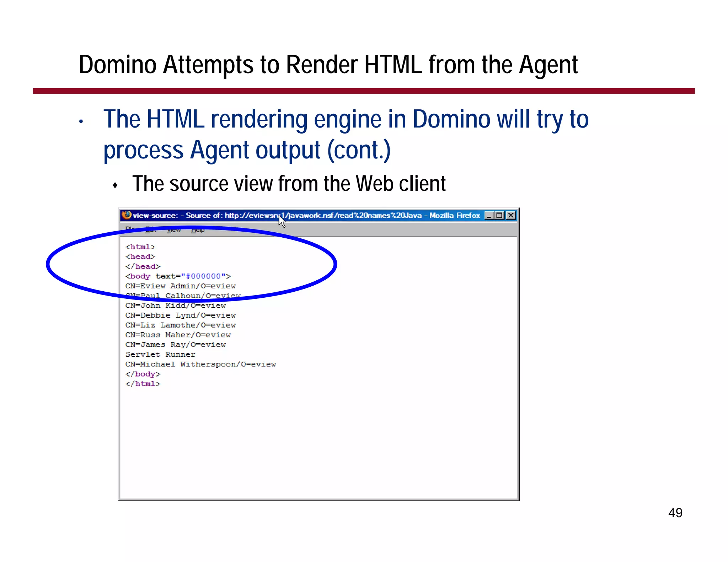Click the body text="#000000" line
This screenshot has width=728, height=562.
click(x=178, y=276)
